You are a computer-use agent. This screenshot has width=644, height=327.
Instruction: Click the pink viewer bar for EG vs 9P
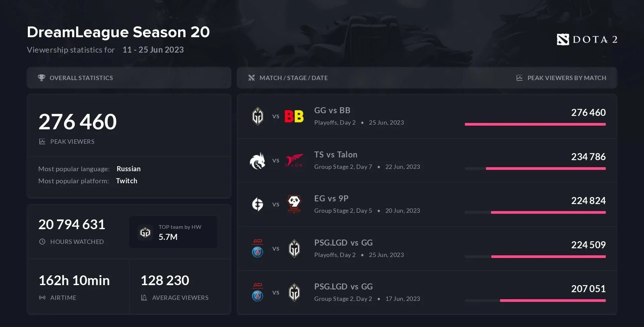point(548,212)
